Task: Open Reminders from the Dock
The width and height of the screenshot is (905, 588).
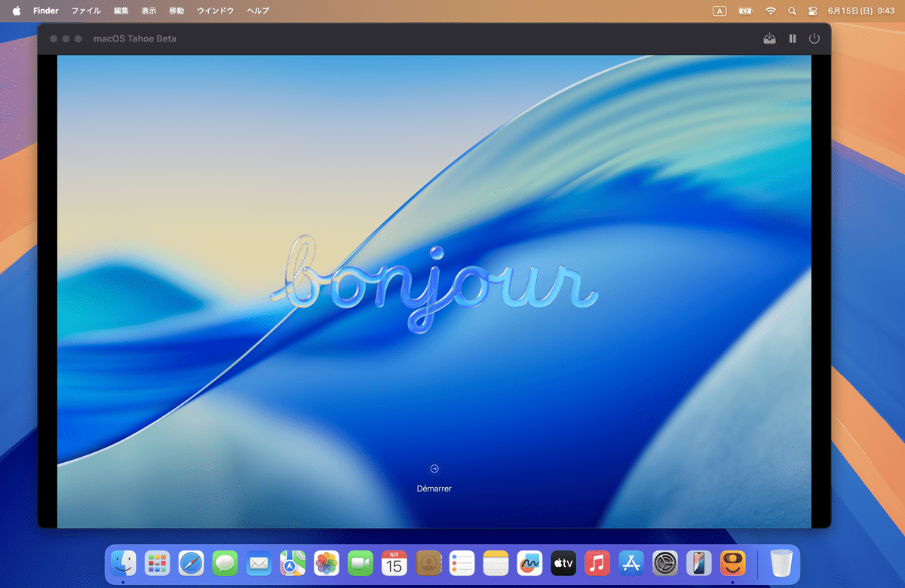Action: [x=462, y=563]
